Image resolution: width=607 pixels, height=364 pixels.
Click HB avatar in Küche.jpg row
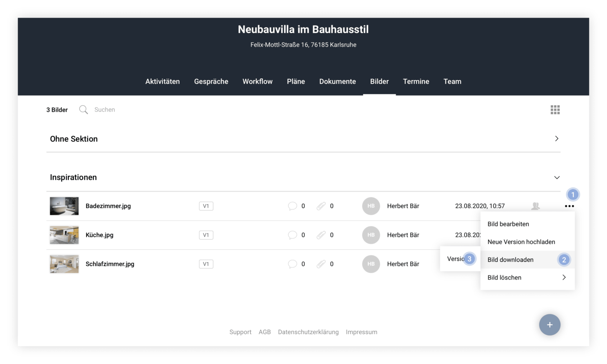[371, 235]
